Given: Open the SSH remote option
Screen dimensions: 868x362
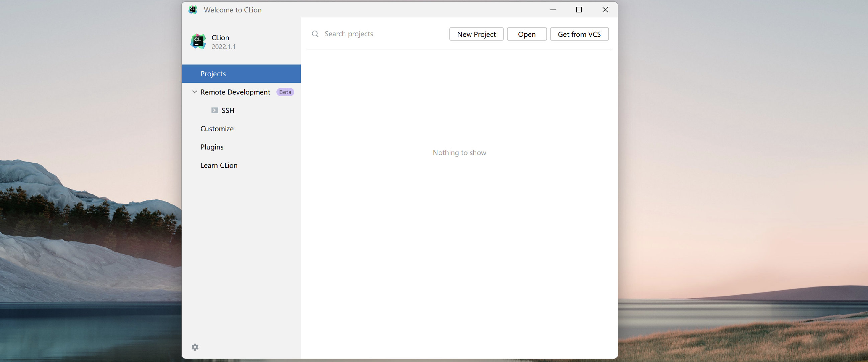Looking at the screenshot, I should pyautogui.click(x=228, y=110).
